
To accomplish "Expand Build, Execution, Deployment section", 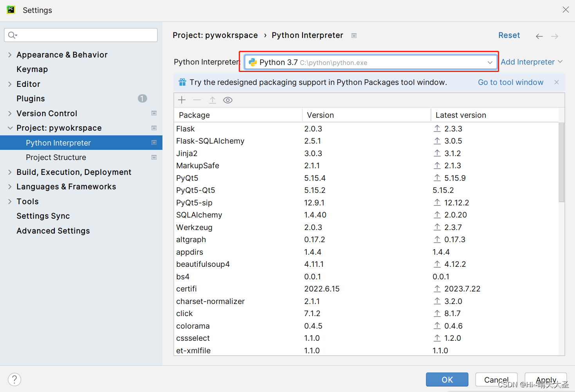I will pos(10,172).
